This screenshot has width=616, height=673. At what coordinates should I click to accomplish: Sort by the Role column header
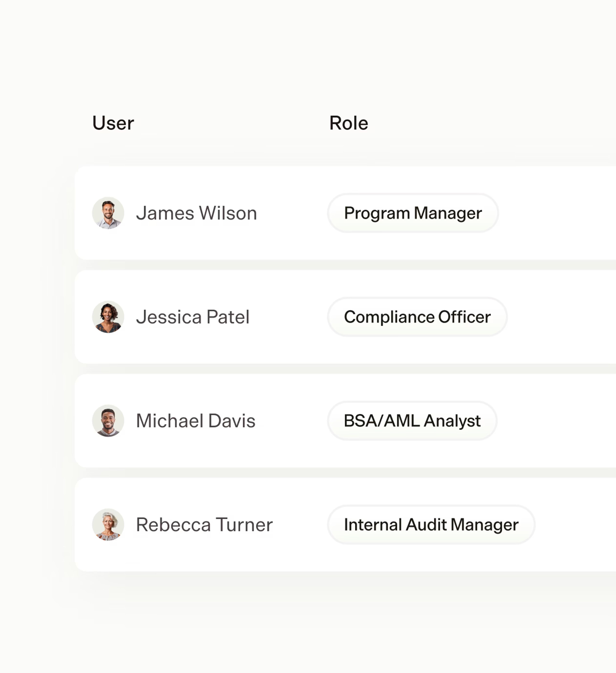point(349,123)
